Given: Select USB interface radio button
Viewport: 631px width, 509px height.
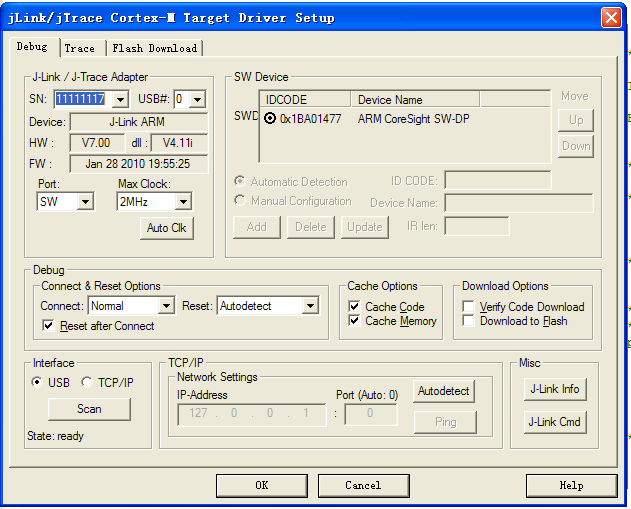Looking at the screenshot, I should 37,382.
